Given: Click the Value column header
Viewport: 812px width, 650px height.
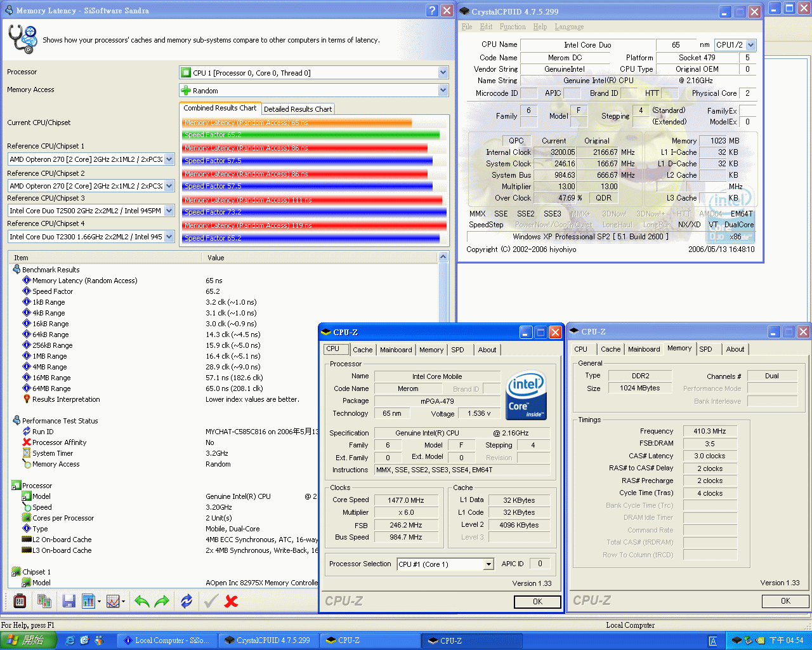Looking at the screenshot, I should click(320, 258).
